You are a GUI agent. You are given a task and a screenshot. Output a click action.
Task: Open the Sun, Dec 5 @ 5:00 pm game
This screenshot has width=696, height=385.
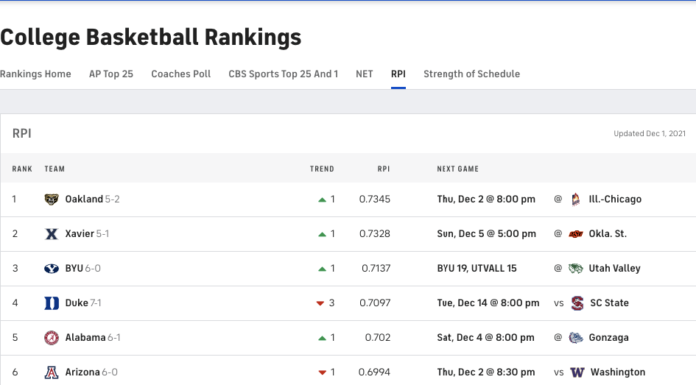coord(486,234)
